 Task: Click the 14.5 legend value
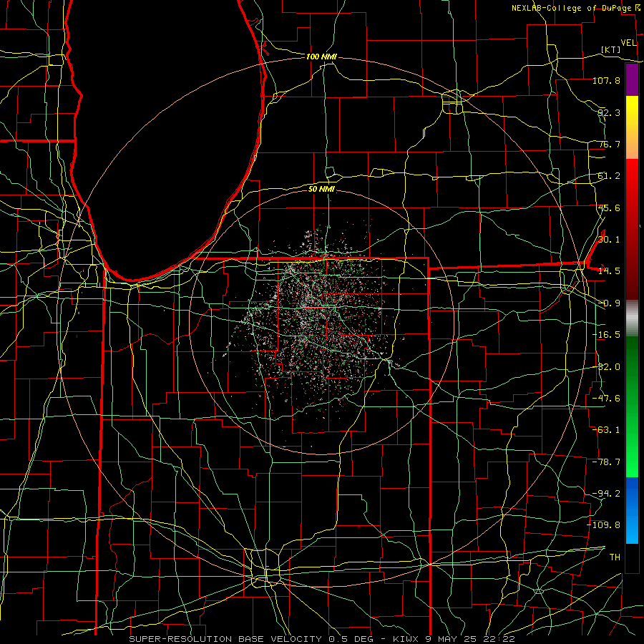click(x=609, y=271)
